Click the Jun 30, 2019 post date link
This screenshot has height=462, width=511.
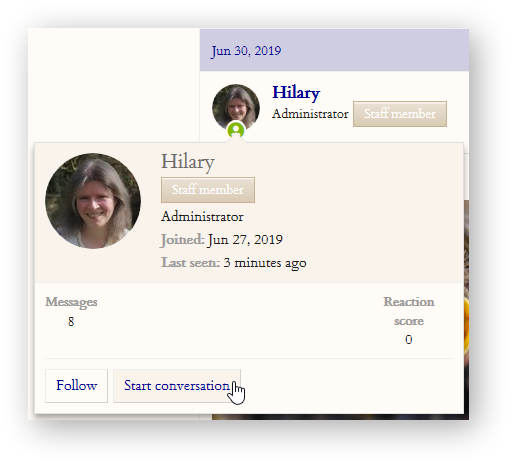click(x=246, y=51)
